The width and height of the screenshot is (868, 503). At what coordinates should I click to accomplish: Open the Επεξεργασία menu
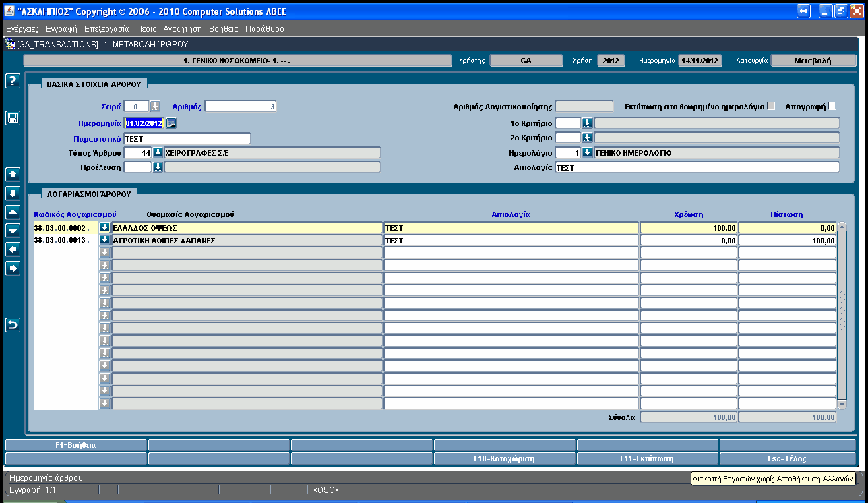point(106,29)
